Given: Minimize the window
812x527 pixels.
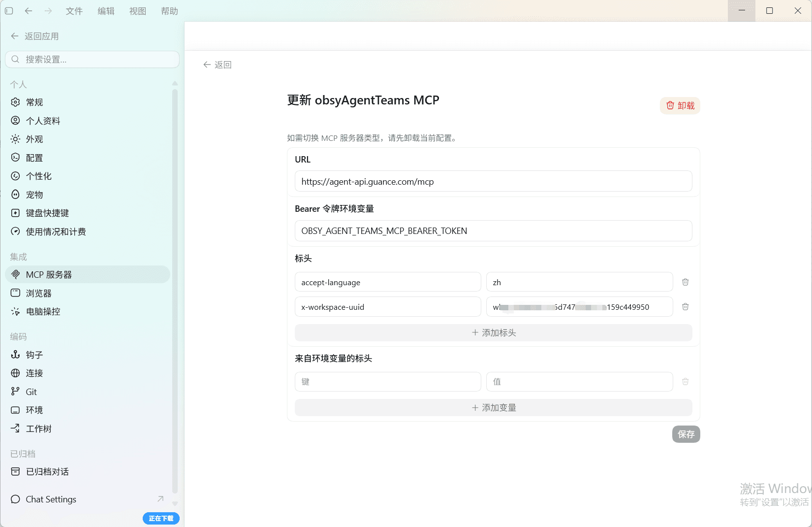Looking at the screenshot, I should click(742, 10).
